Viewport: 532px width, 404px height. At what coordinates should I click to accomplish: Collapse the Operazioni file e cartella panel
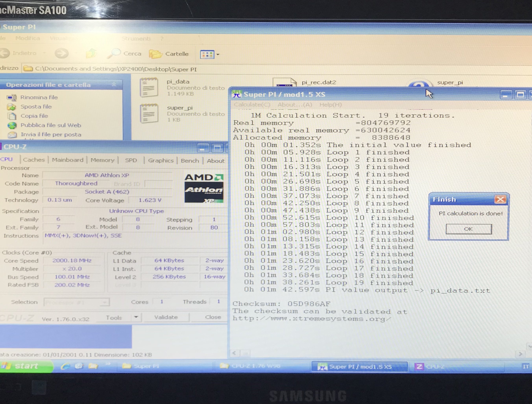click(x=114, y=85)
